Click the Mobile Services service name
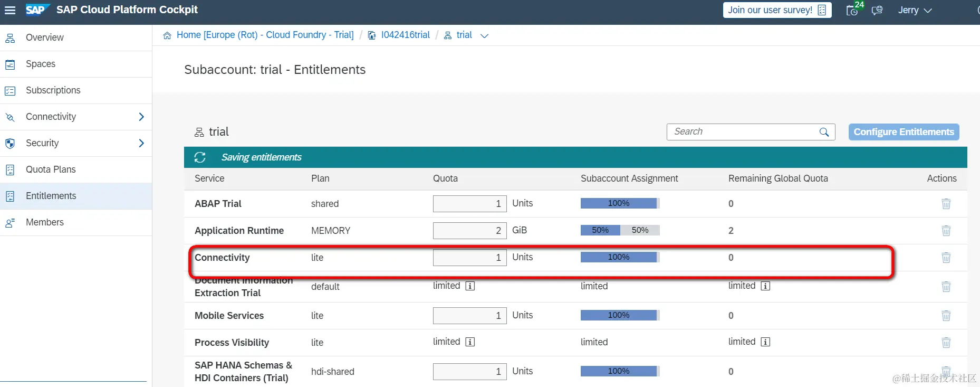 (x=229, y=316)
